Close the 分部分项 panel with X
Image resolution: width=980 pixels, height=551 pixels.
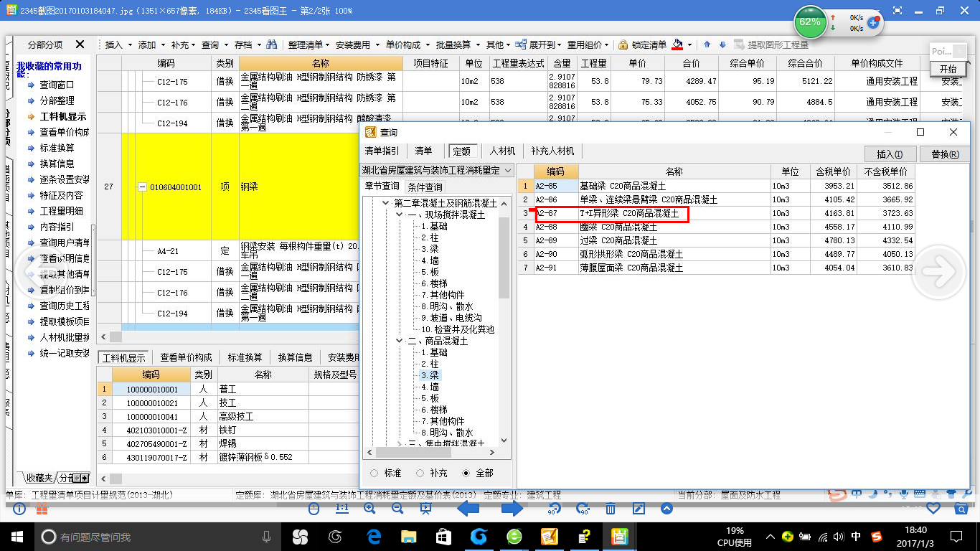(80, 44)
